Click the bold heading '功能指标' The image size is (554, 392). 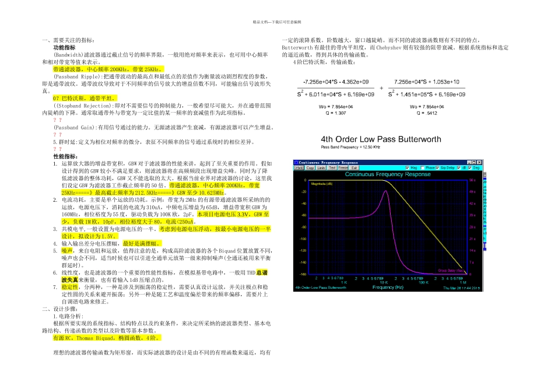click(x=64, y=47)
